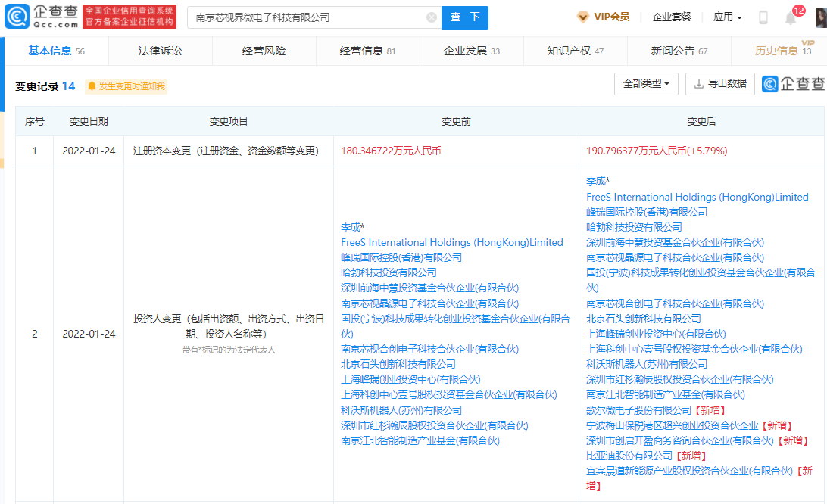The height and width of the screenshot is (504, 827).
Task: Click the 序号 column header
Action: pyautogui.click(x=34, y=121)
